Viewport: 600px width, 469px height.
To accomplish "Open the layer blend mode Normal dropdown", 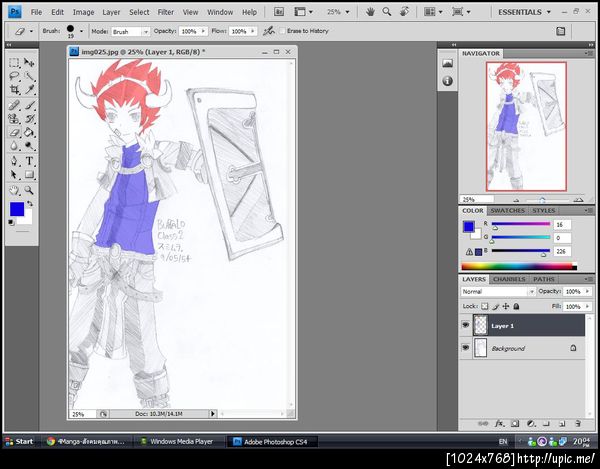I will (497, 291).
